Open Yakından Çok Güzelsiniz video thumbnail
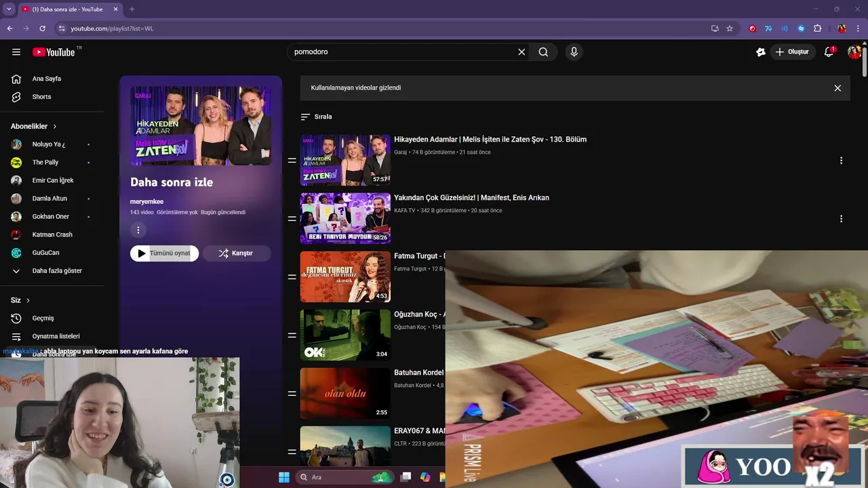This screenshot has height=488, width=868. pyautogui.click(x=345, y=218)
